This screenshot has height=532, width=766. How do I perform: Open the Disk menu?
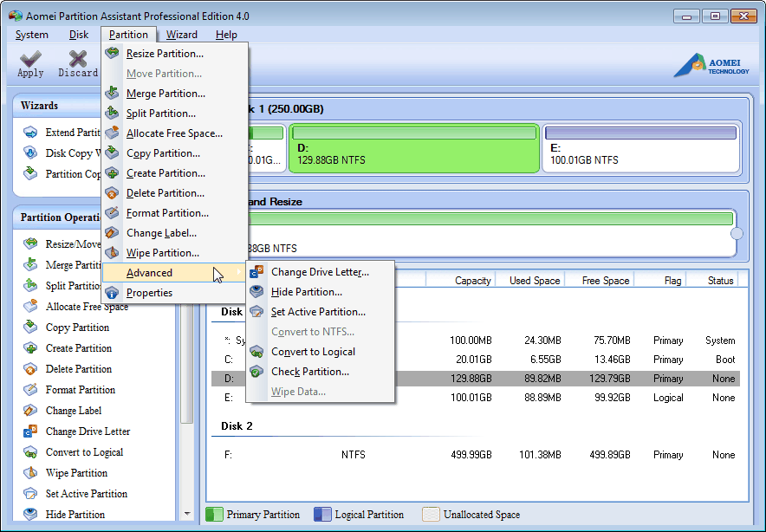(x=79, y=35)
